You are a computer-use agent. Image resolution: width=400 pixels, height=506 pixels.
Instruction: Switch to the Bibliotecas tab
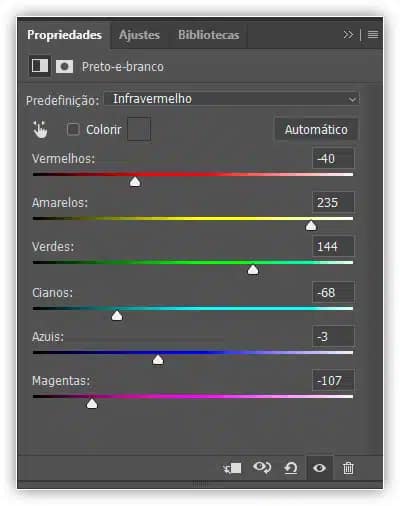click(208, 35)
